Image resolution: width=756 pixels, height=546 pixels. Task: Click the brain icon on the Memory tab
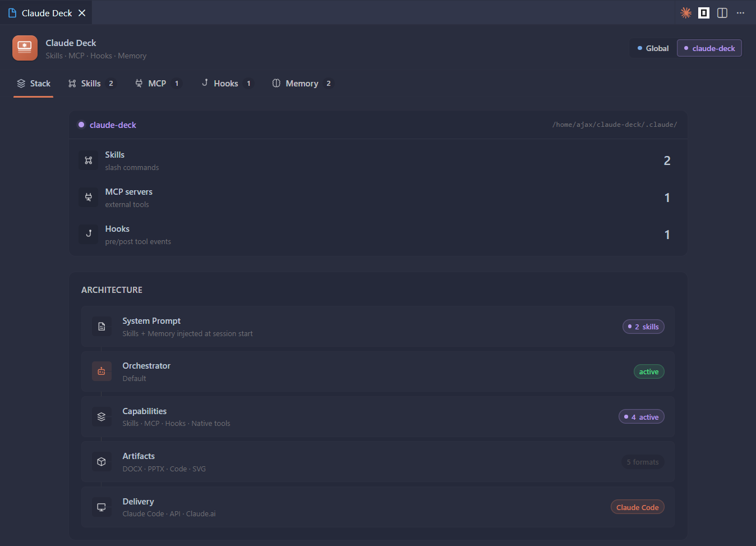[276, 84]
